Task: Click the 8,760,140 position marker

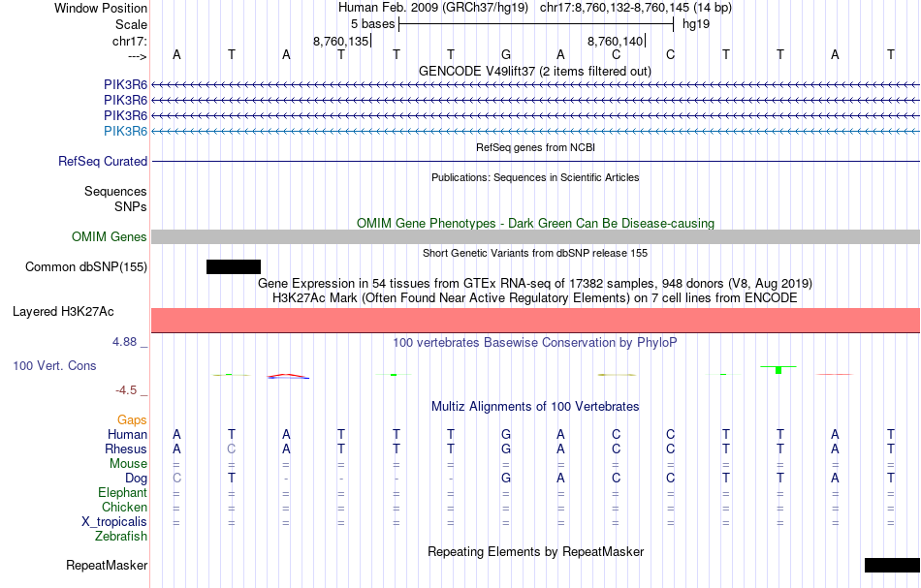Action: (x=616, y=41)
